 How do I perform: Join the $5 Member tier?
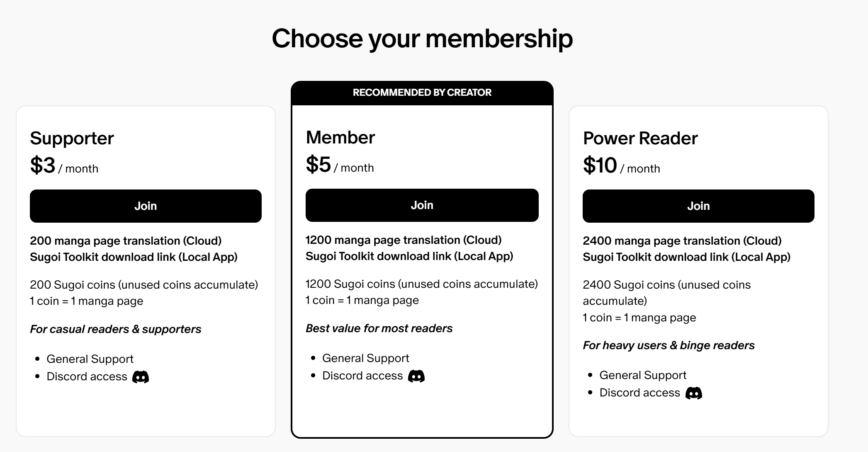pos(422,205)
